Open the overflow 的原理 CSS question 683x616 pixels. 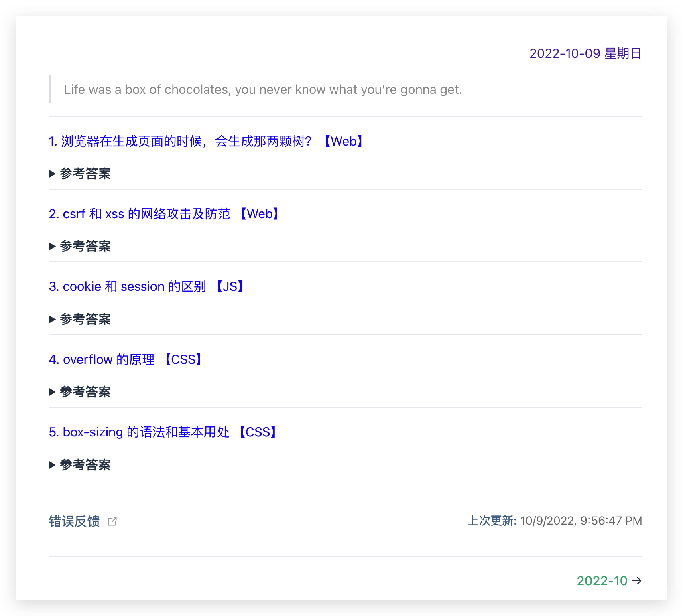point(125,359)
